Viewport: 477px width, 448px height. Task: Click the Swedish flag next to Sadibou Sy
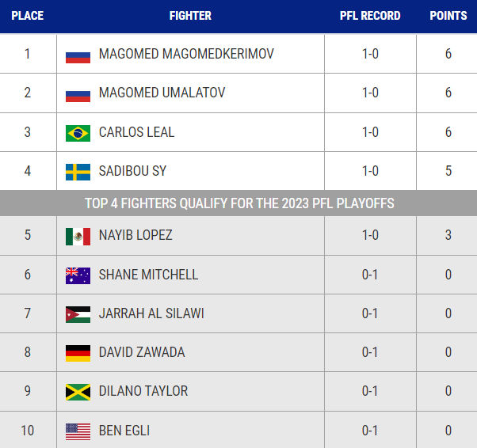coord(78,172)
